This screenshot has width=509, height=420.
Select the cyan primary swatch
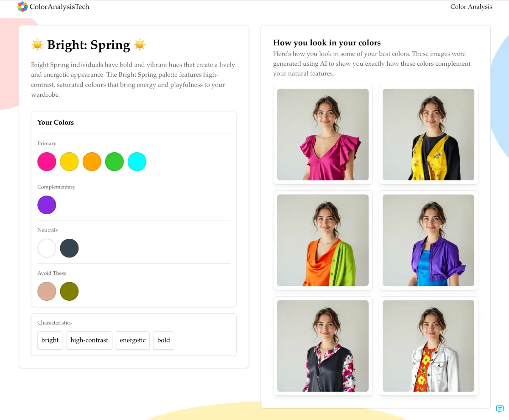point(137,162)
